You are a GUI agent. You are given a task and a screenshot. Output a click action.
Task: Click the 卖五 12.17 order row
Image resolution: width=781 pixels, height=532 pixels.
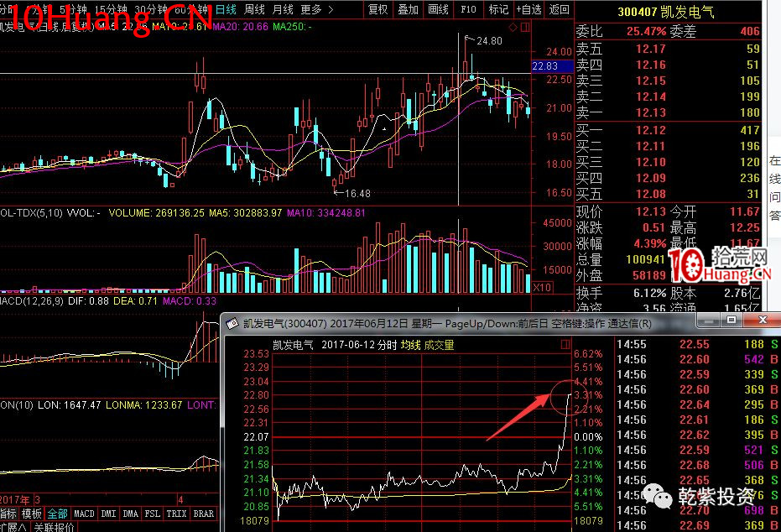point(668,49)
